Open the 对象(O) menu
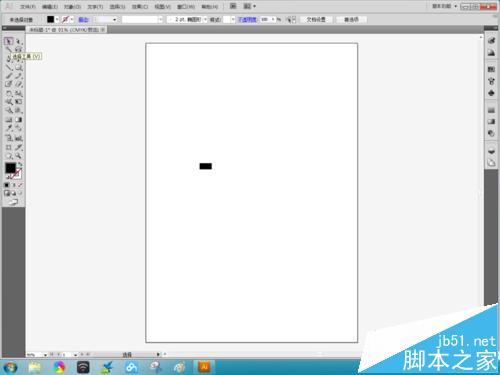This screenshot has height=375, width=500. pyautogui.click(x=72, y=7)
